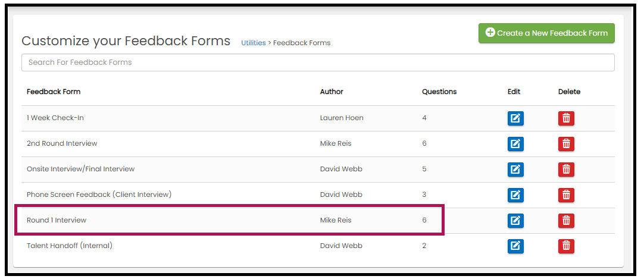Select the Round 1 Interview row
Viewport: 644px width, 279px height.
tap(318, 220)
